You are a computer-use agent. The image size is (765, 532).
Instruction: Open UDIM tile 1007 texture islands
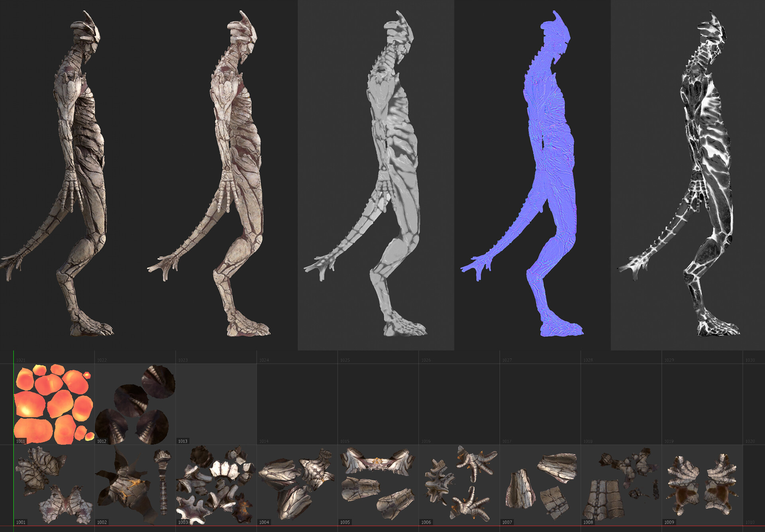[x=540, y=485]
